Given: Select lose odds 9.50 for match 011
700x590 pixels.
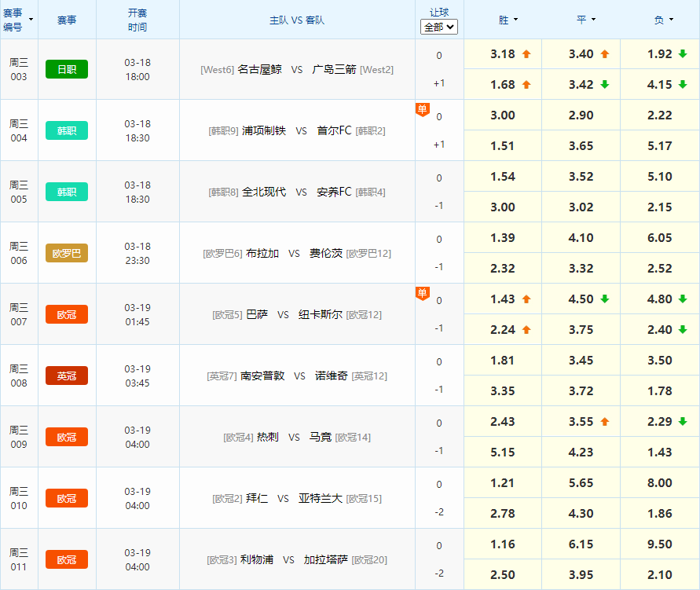Looking at the screenshot, I should click(660, 544).
